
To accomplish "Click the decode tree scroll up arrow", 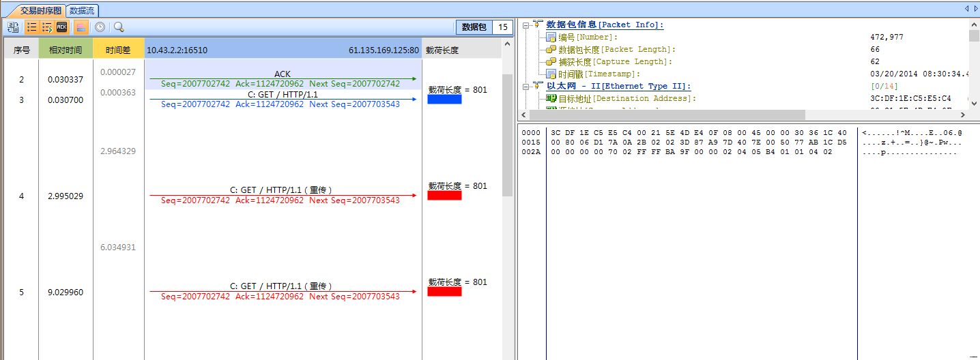I will (x=974, y=25).
